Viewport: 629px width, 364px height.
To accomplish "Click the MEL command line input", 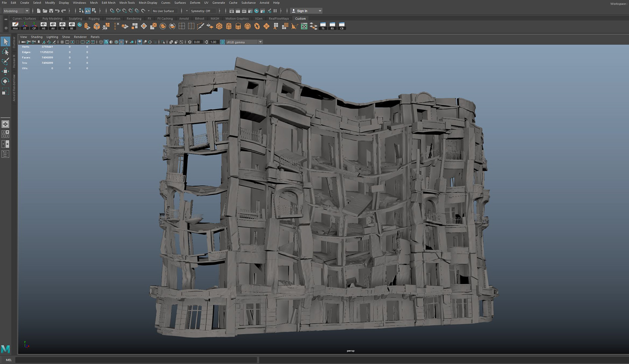I will (x=136, y=360).
